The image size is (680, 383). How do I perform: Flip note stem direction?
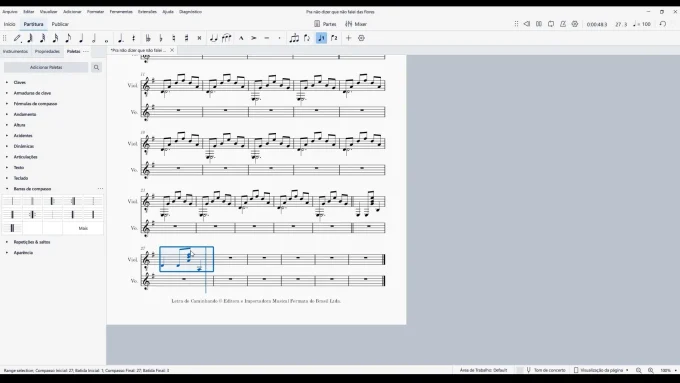click(307, 38)
